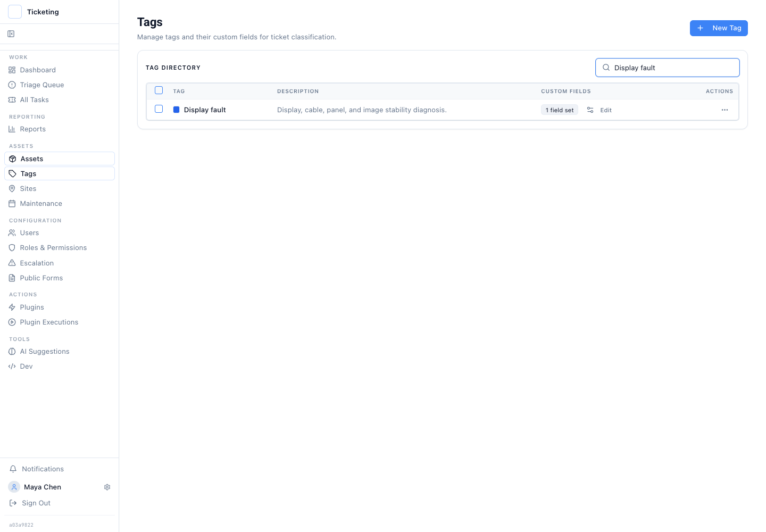
Task: Click the Reports bar chart icon
Action: (12, 129)
